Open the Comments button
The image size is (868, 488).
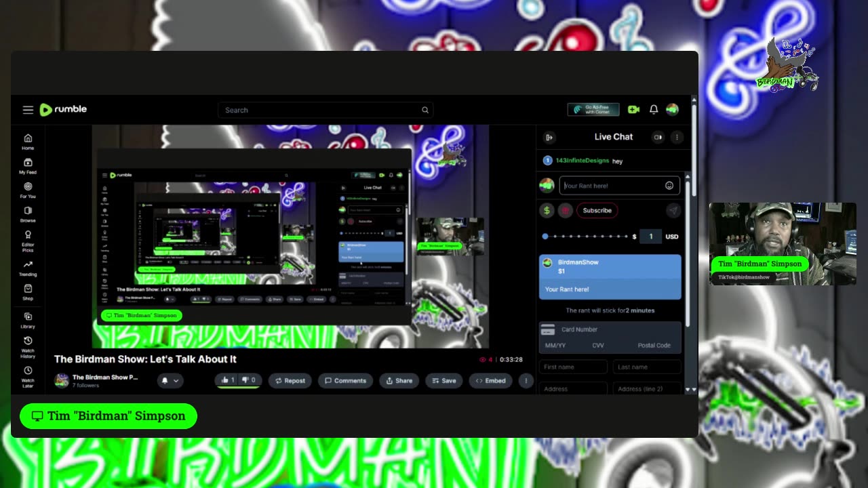(x=346, y=381)
